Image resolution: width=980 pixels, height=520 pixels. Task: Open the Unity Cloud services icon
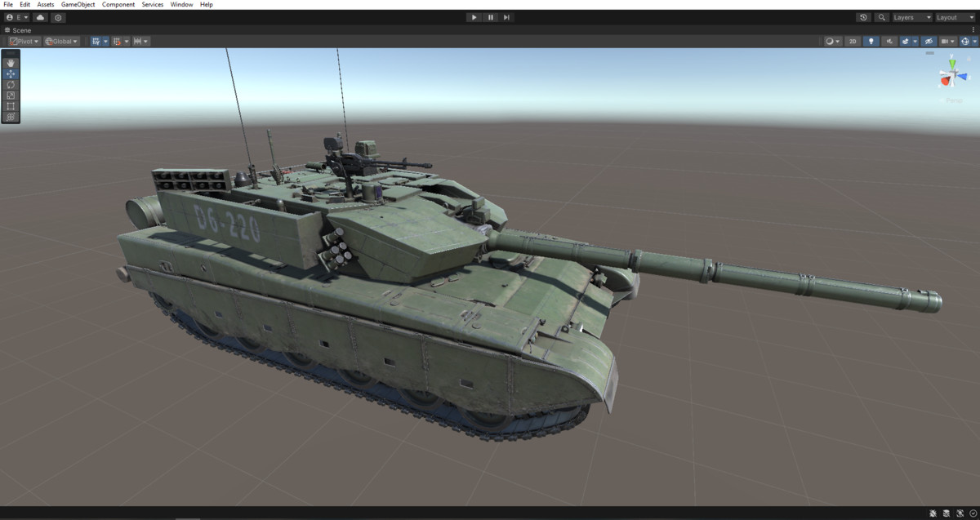pos(40,17)
